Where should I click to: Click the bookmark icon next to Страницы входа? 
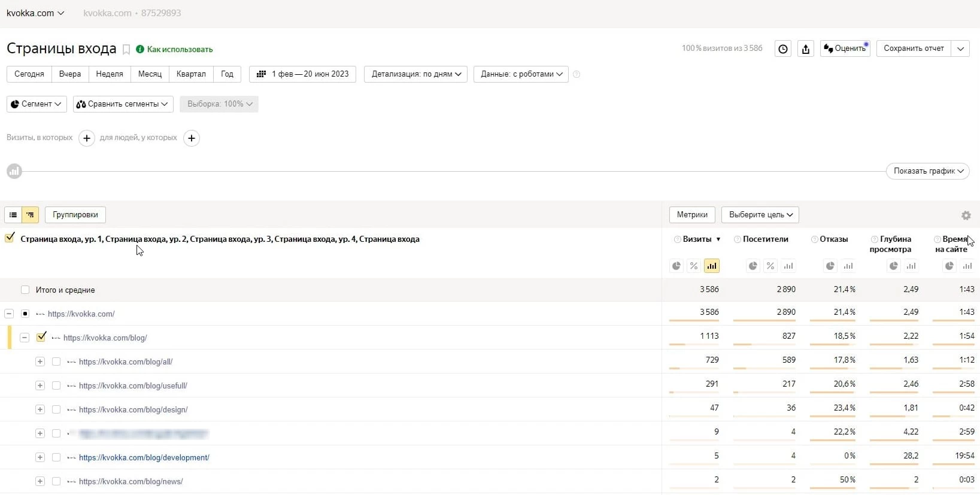[x=126, y=50]
